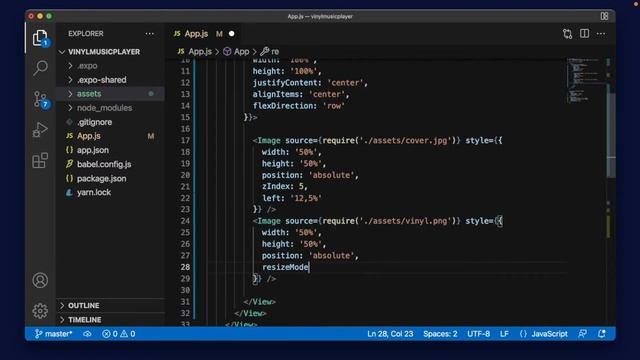Open babel.config.js file
The height and width of the screenshot is (360, 640).
coord(111,164)
